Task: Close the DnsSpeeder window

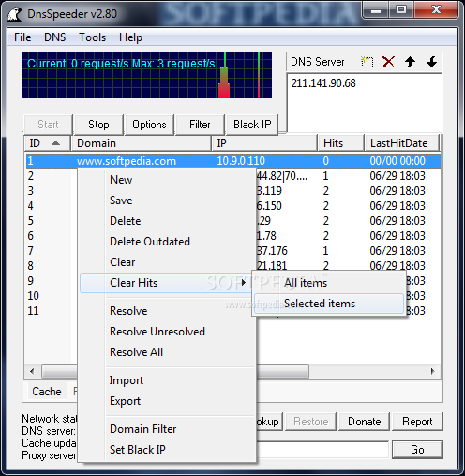Action: pos(436,10)
